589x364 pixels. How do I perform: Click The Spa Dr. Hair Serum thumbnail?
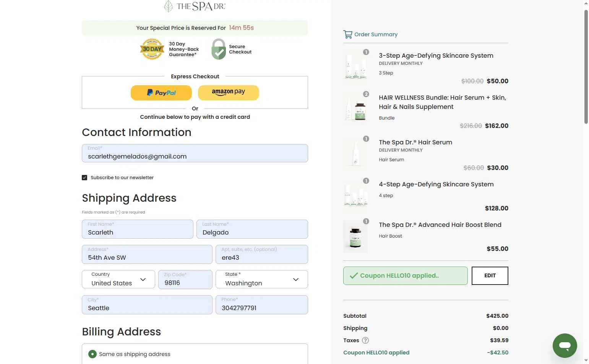click(x=355, y=154)
